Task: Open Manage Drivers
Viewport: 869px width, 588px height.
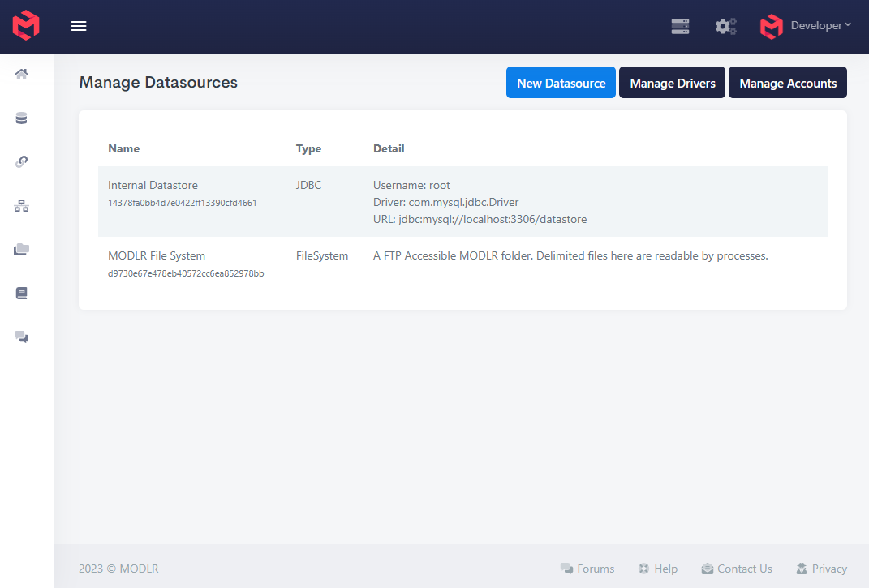Action: 672,82
